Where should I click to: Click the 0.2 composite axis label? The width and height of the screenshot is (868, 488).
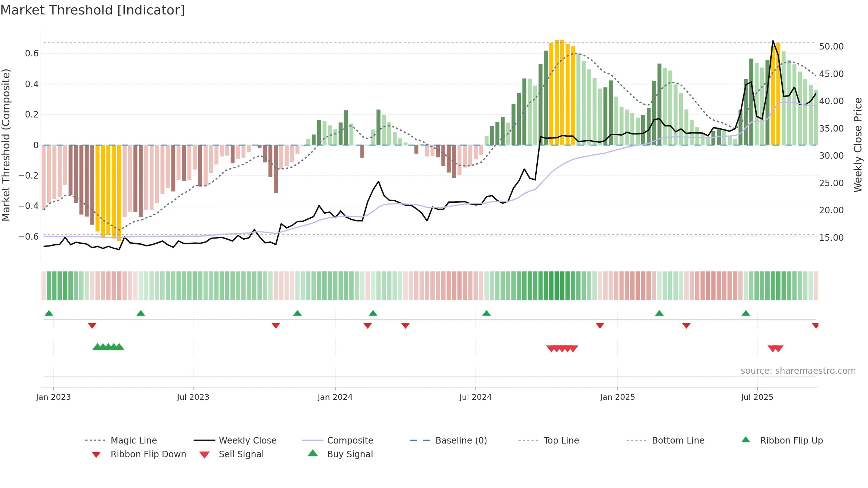pyautogui.click(x=32, y=115)
